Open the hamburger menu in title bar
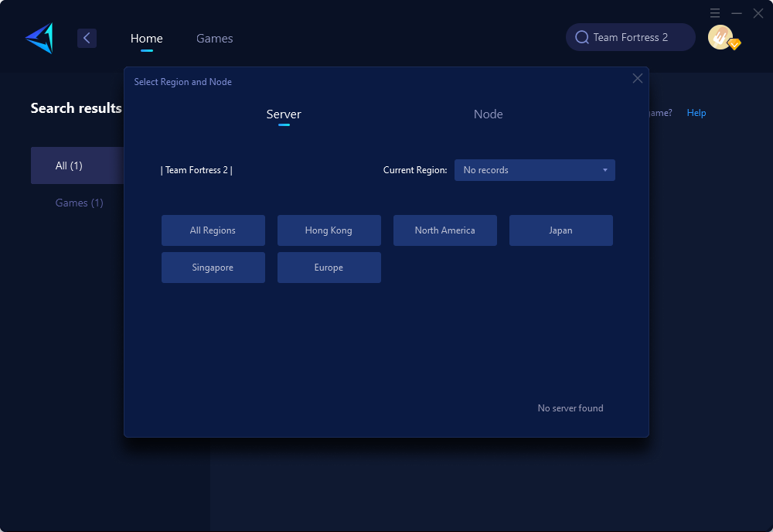The width and height of the screenshot is (773, 532). [715, 13]
